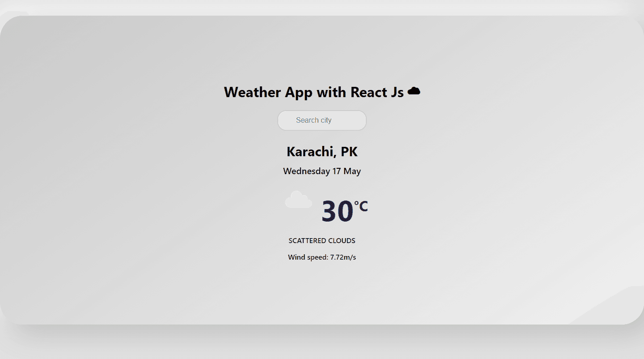Click the SCATTERED CLOUDS description

click(322, 241)
